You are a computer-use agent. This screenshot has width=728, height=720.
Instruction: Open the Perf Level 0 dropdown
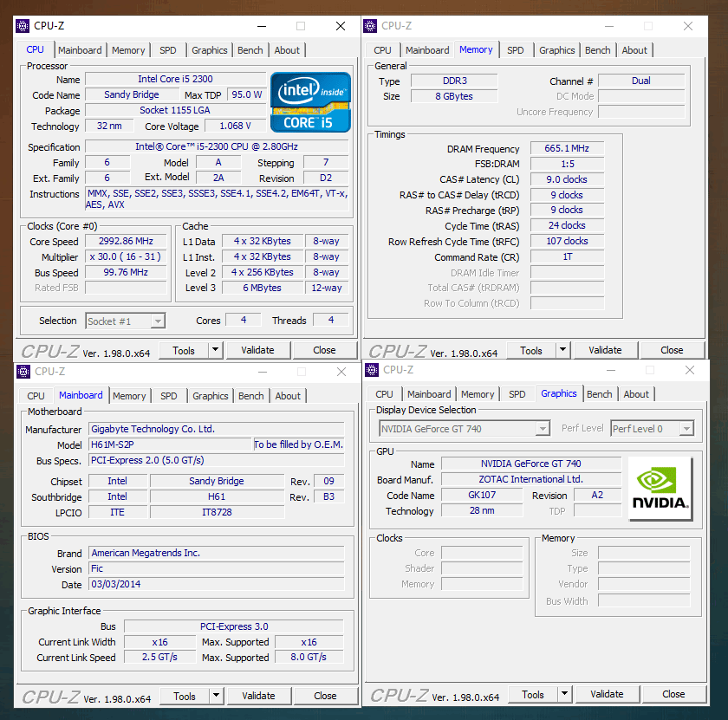pyautogui.click(x=686, y=429)
